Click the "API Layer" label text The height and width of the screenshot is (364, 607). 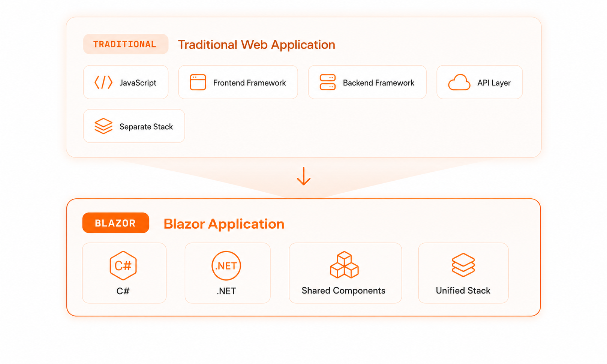click(494, 83)
